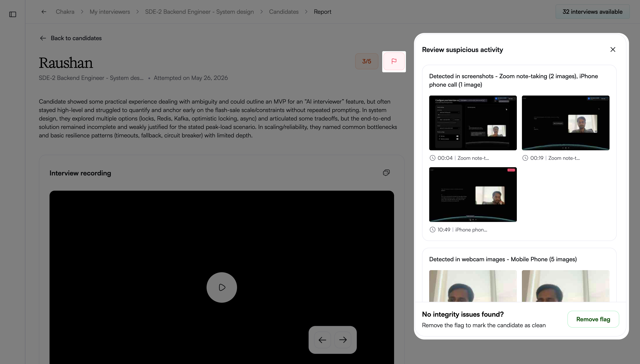Image resolution: width=640 pixels, height=364 pixels.
Task: Click the red flag icon button
Action: [x=394, y=61]
